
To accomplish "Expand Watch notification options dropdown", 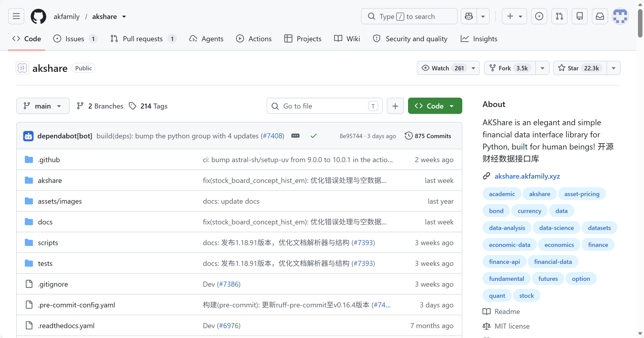I will pyautogui.click(x=473, y=68).
